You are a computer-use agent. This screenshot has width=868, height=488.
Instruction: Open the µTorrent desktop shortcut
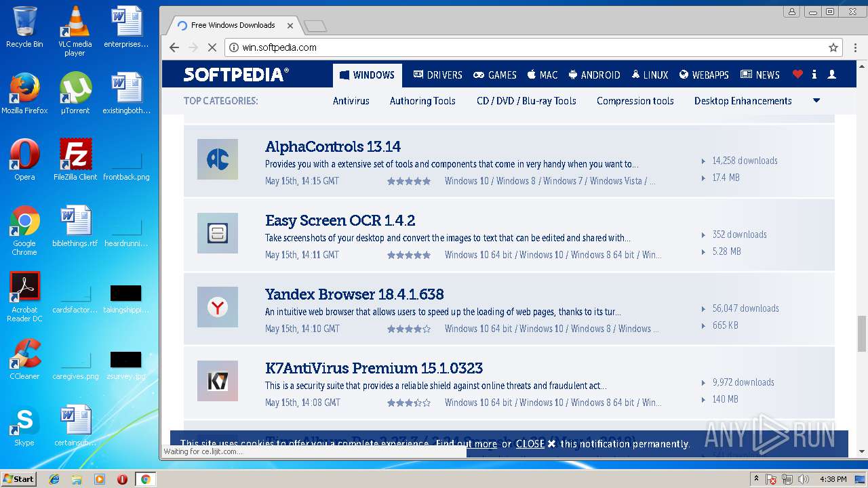[75, 94]
